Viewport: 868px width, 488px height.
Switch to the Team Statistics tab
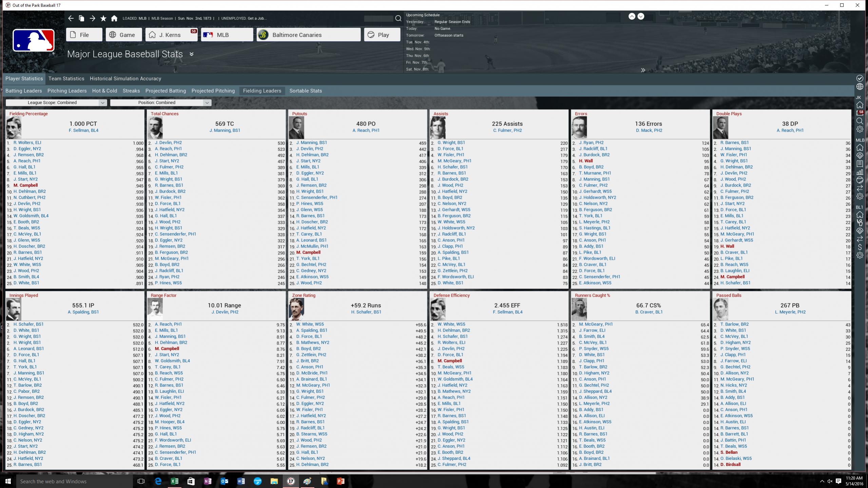pos(66,79)
